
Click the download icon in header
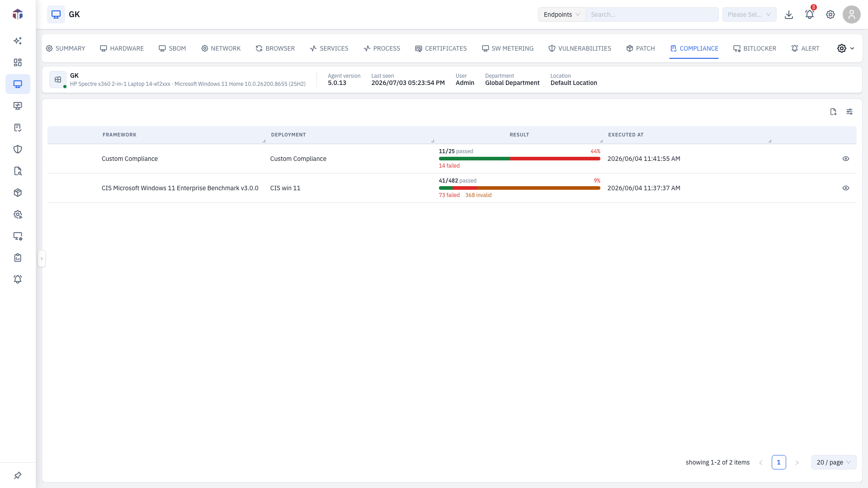click(x=789, y=14)
